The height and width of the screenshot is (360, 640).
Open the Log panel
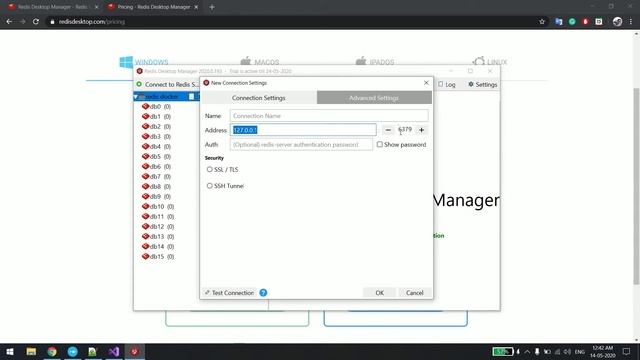pyautogui.click(x=447, y=84)
